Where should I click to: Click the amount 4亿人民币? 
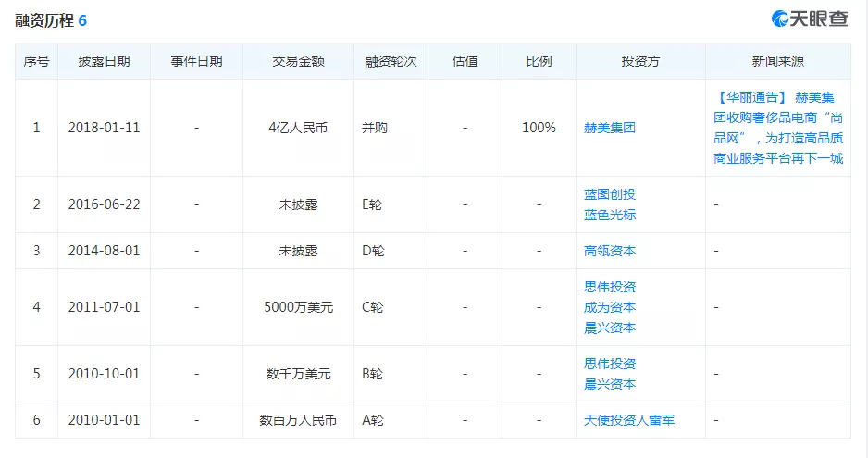pyautogui.click(x=298, y=128)
